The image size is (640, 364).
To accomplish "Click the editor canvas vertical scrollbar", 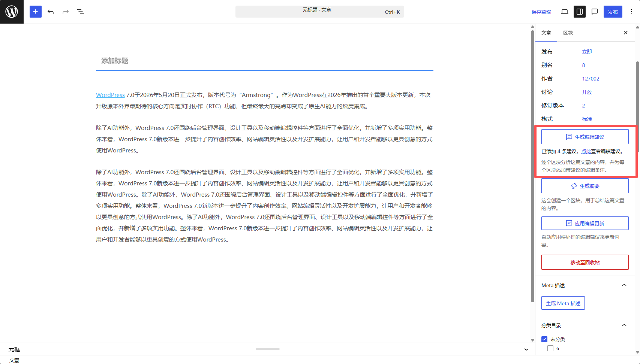I will pos(532,166).
